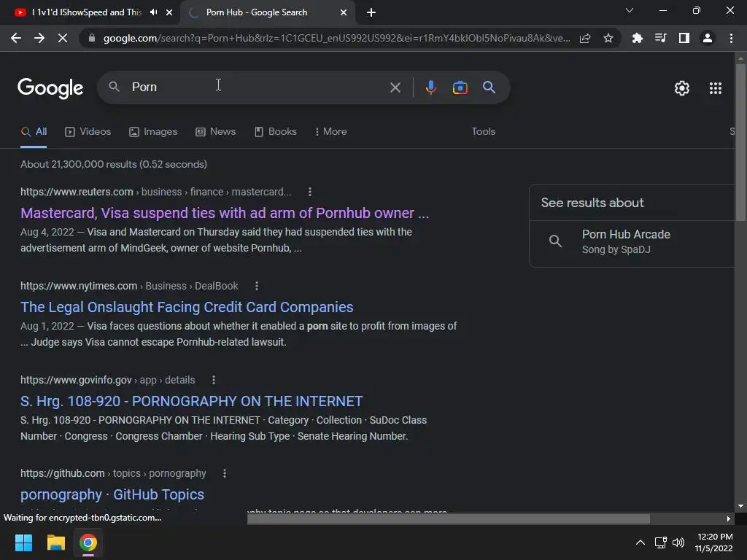Image resolution: width=747 pixels, height=560 pixels.
Task: Open the volume tray icon
Action: [x=678, y=542]
